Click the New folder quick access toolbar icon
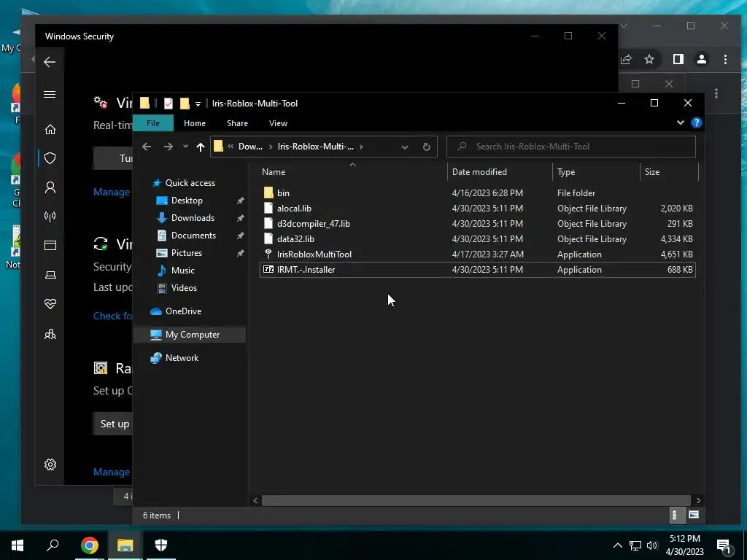Image resolution: width=747 pixels, height=560 pixels. click(185, 104)
